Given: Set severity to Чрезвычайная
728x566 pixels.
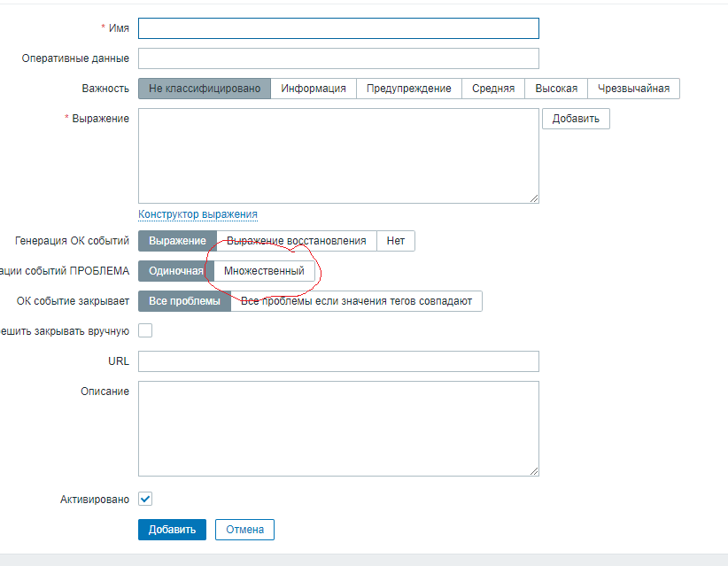Looking at the screenshot, I should point(634,89).
